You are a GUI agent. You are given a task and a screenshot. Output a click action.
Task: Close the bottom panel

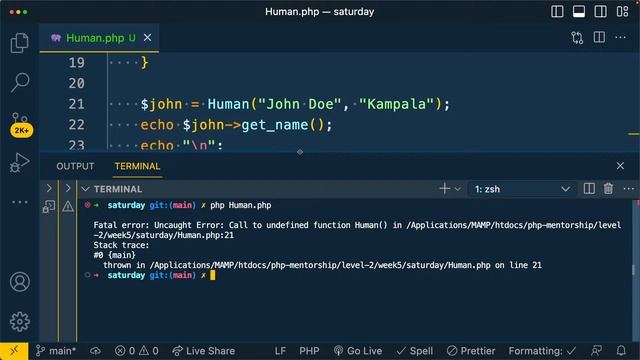tap(620, 166)
